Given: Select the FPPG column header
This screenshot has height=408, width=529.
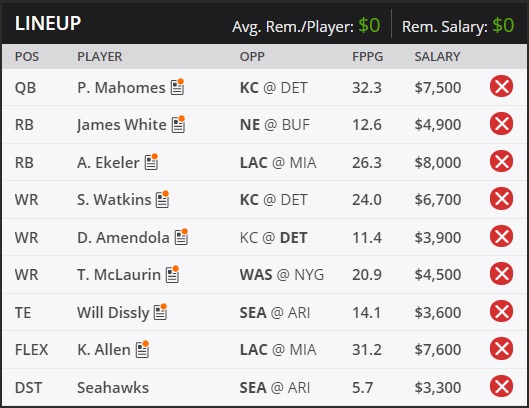Looking at the screenshot, I should (x=367, y=56).
